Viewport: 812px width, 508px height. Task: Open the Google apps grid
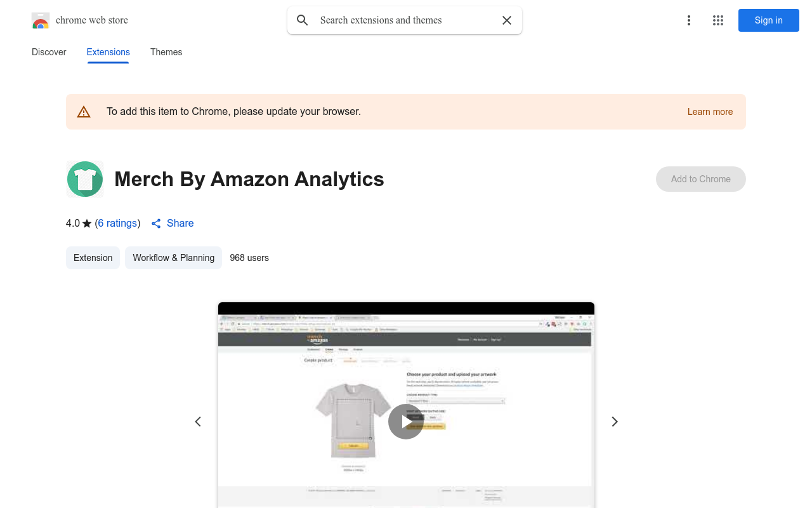point(718,20)
